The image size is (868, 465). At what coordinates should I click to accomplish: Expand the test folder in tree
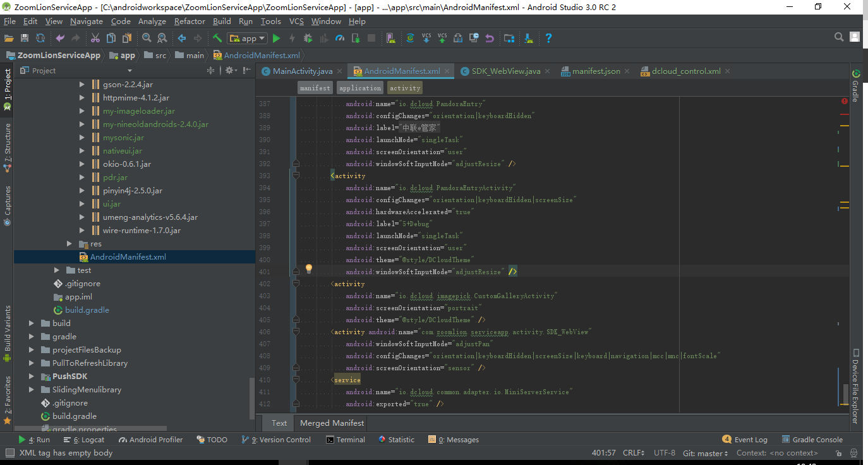tap(57, 270)
